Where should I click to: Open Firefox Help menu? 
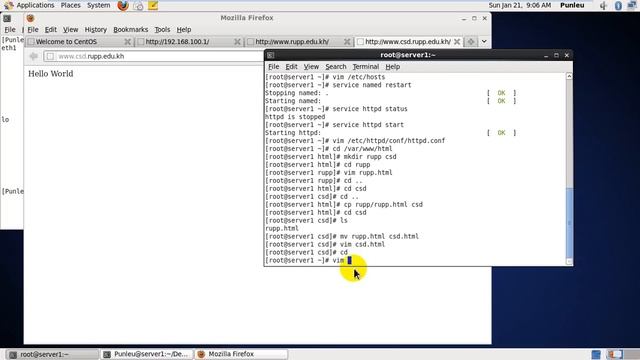184,29
